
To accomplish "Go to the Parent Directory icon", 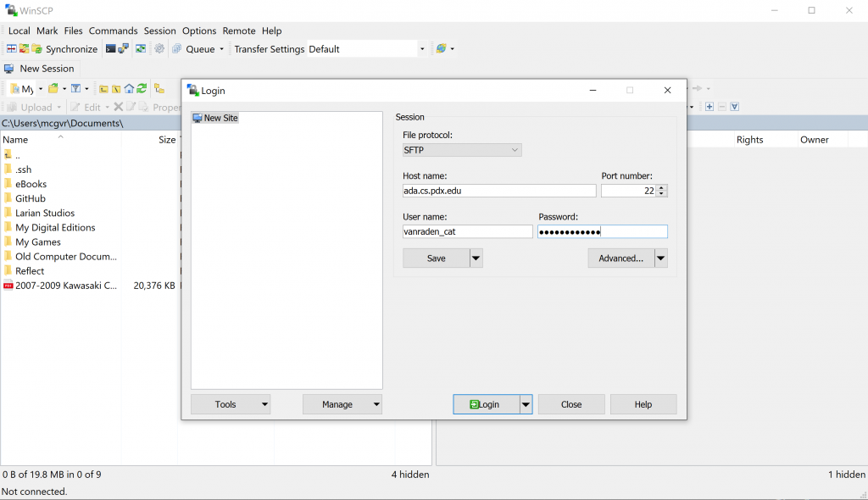I will [103, 89].
